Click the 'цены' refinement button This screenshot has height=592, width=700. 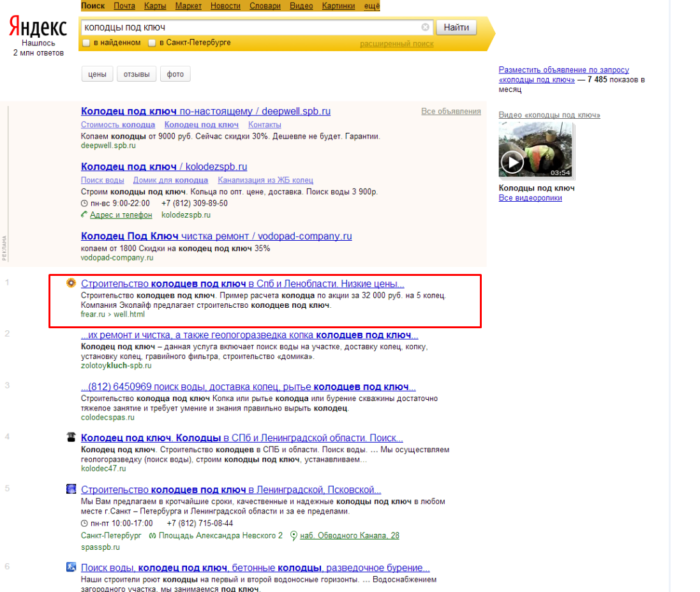98,74
